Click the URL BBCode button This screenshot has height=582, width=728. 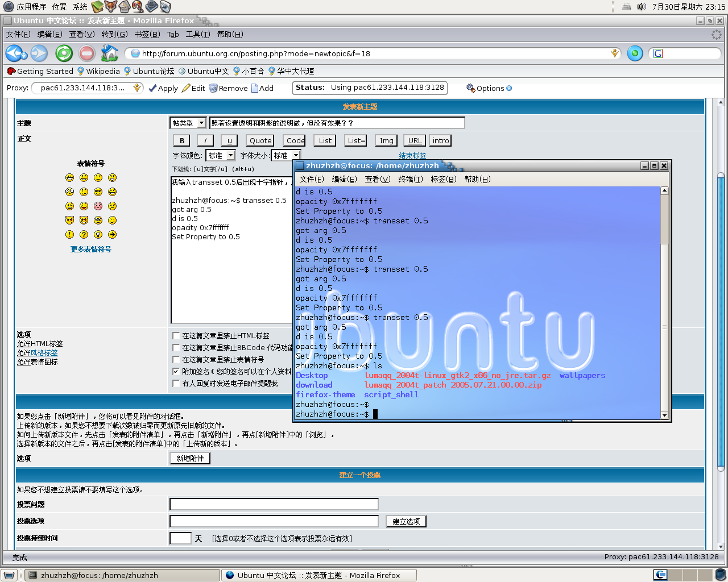tap(415, 140)
